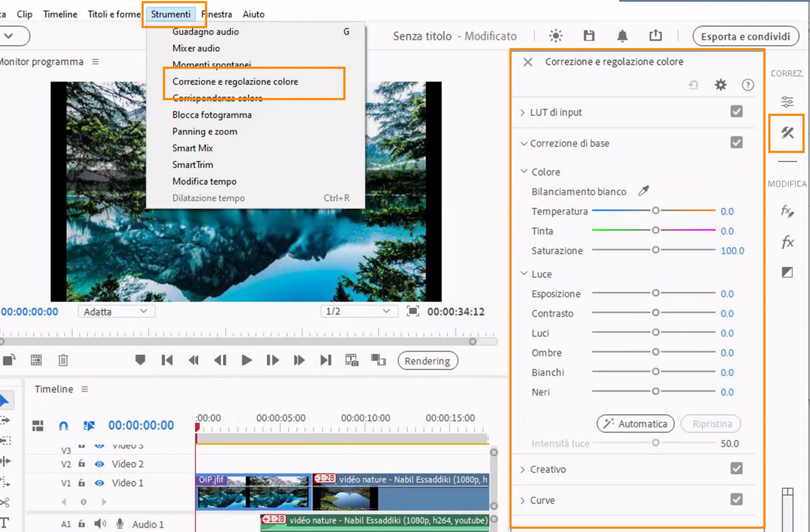Open the Clip menu
810x532 pixels.
24,14
